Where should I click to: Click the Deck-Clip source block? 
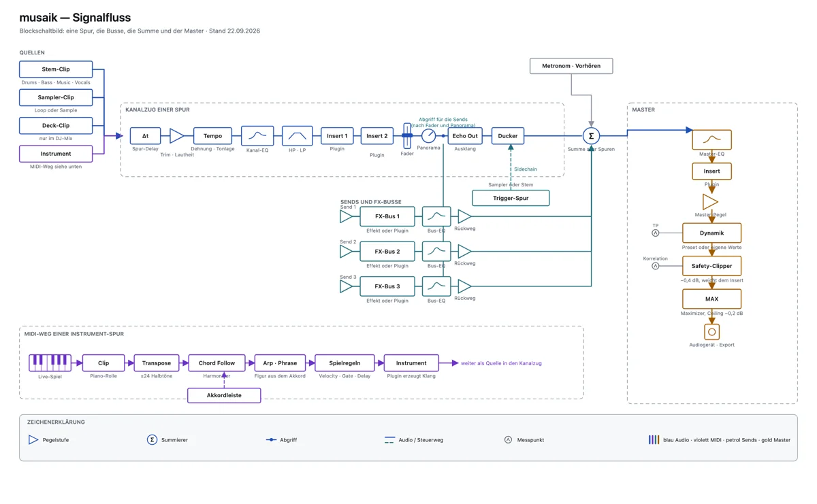56,126
